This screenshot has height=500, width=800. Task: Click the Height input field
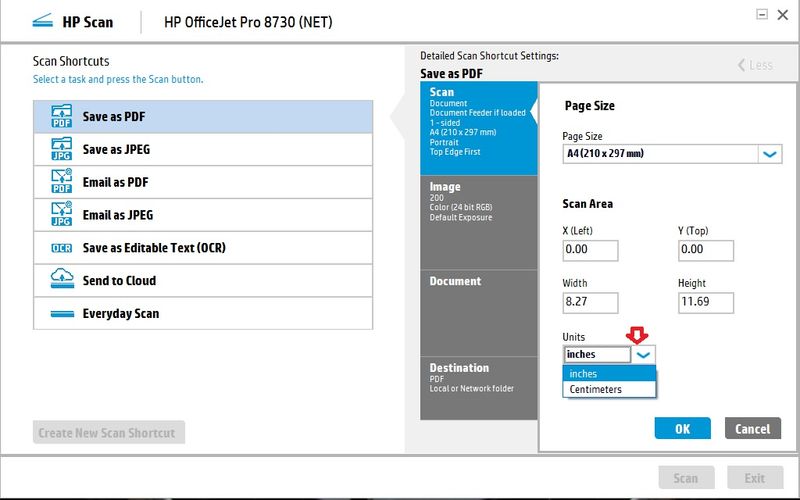pyautogui.click(x=706, y=303)
